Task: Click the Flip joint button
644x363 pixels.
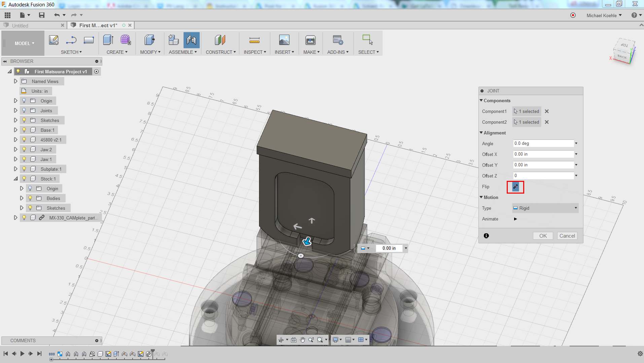Action: point(515,187)
